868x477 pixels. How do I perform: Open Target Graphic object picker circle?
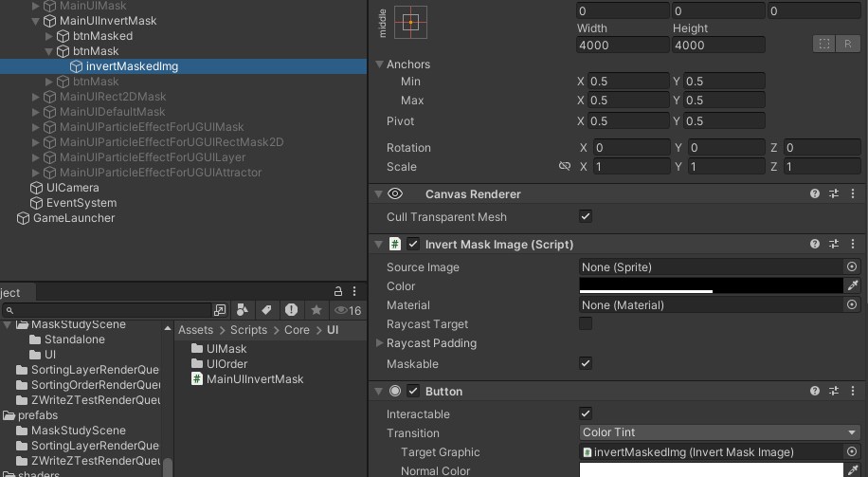852,451
